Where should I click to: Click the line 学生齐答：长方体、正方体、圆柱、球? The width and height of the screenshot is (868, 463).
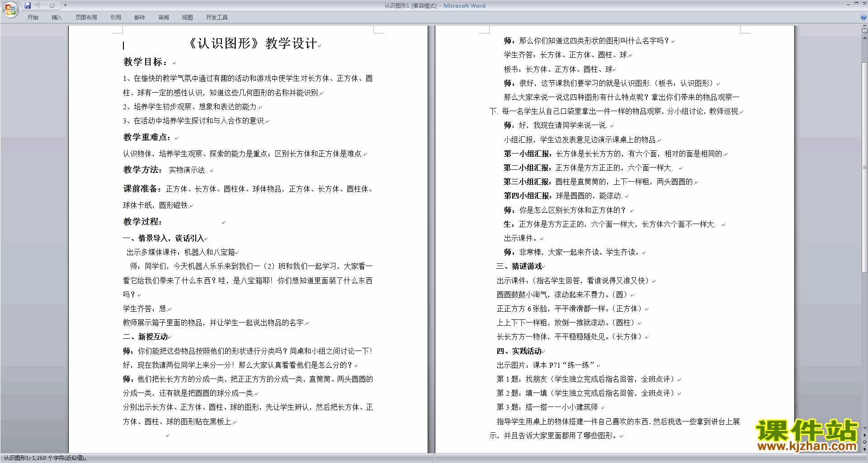pyautogui.click(x=566, y=55)
